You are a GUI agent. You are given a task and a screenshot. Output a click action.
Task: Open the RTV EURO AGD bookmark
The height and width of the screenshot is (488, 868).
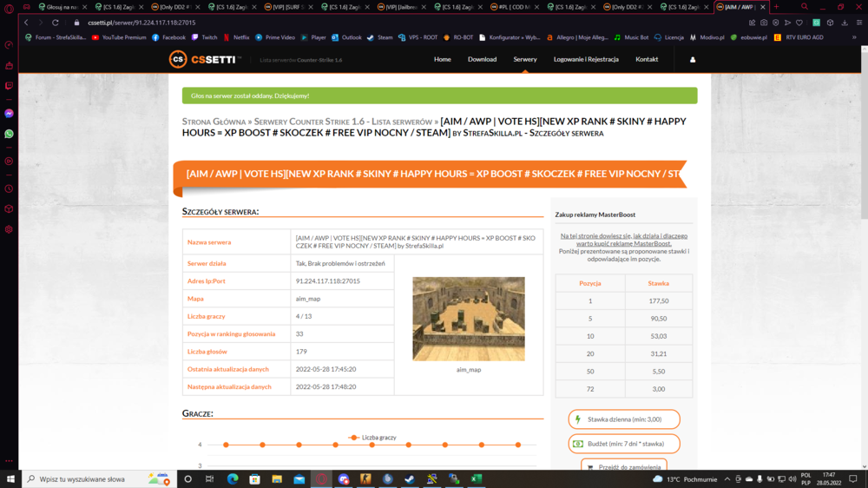coord(799,37)
